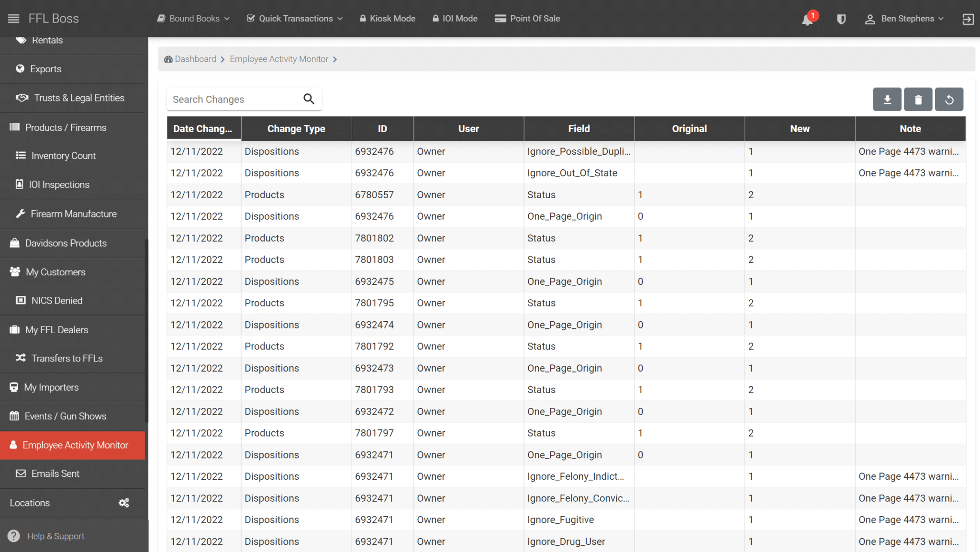The height and width of the screenshot is (552, 980).
Task: Click the Dashboard breadcrumb link
Action: point(195,59)
